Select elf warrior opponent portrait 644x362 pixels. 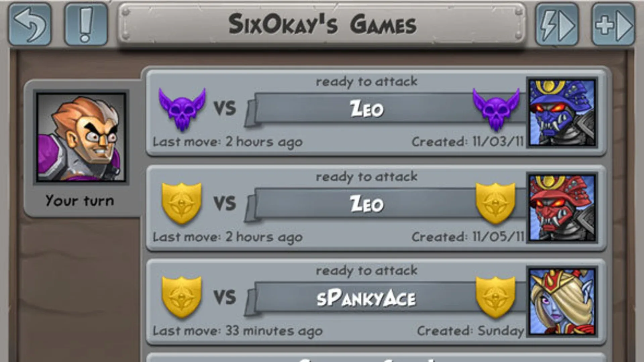pyautogui.click(x=562, y=302)
